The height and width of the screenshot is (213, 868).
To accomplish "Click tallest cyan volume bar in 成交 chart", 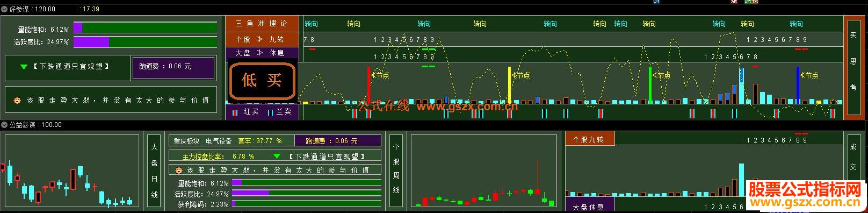I will click(742, 180).
